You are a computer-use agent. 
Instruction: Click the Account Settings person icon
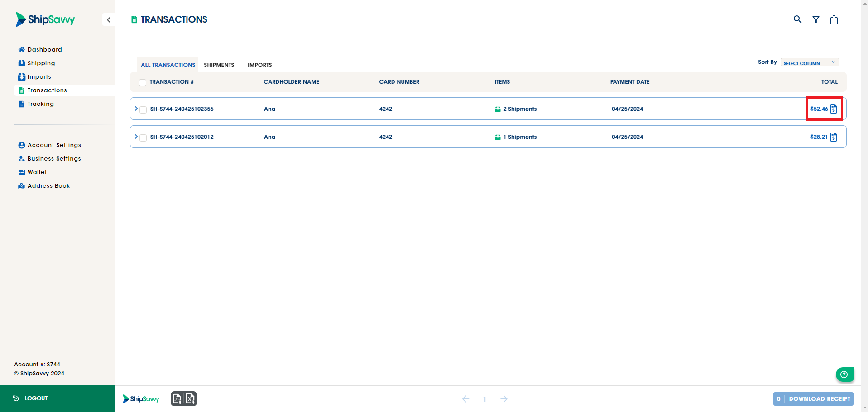click(21, 145)
